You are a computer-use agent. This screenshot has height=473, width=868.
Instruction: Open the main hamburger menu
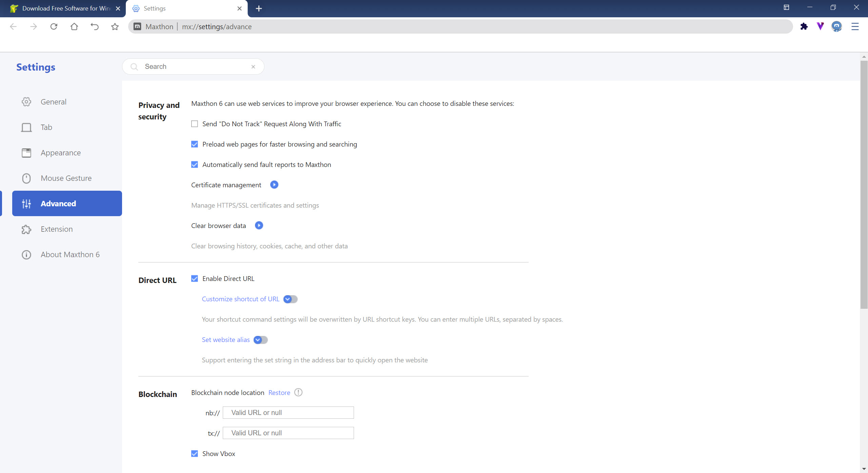[x=855, y=26]
